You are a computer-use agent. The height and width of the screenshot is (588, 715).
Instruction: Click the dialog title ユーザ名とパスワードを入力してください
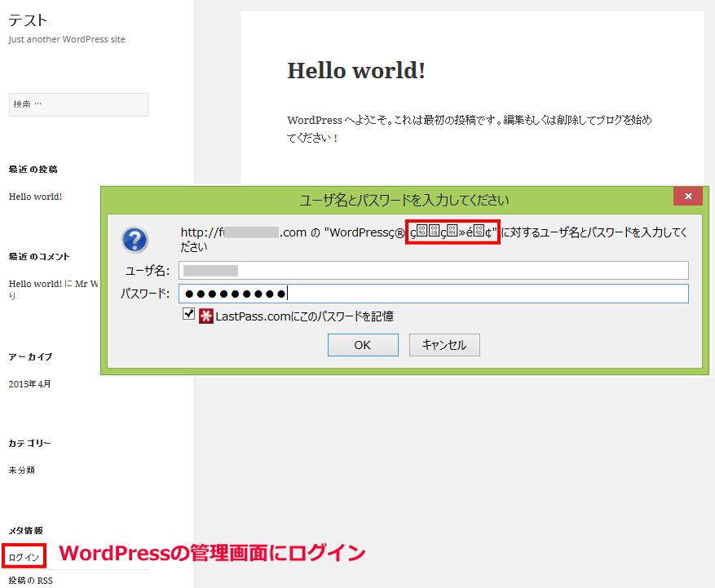(x=404, y=200)
